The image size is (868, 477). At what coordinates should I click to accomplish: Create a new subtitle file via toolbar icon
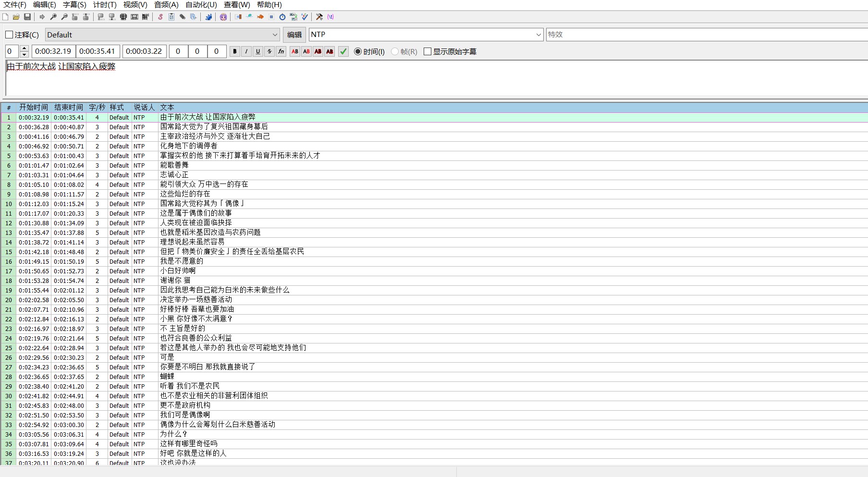(5, 17)
